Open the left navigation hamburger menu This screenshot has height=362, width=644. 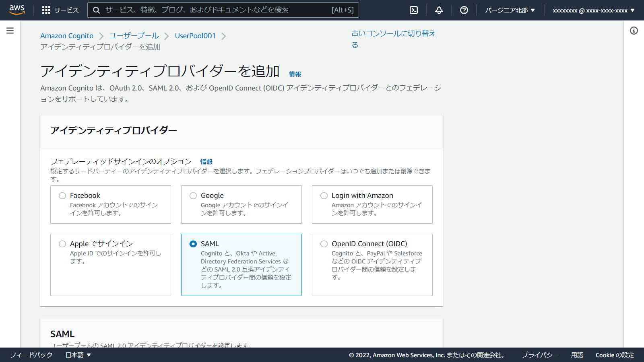10,30
